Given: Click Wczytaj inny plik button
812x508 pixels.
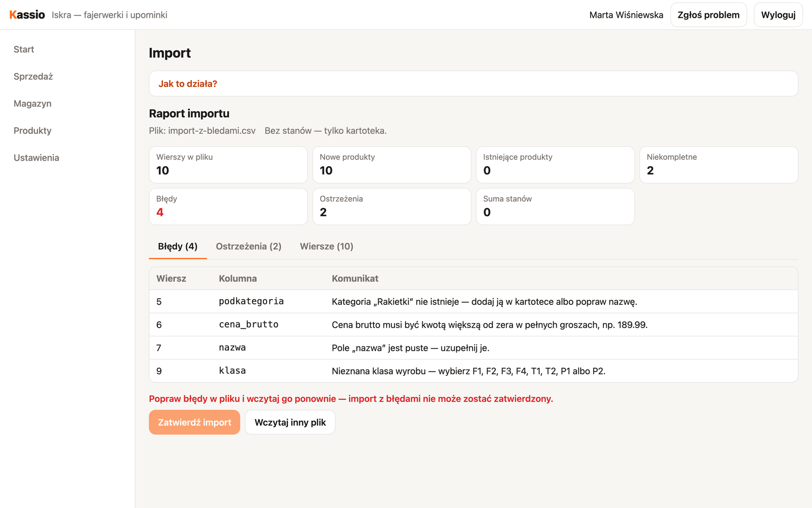Looking at the screenshot, I should point(290,422).
